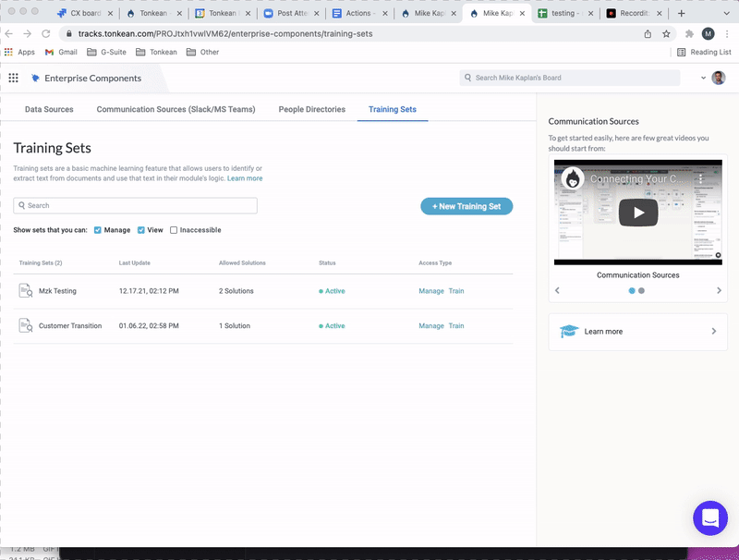Click the New Training Set button
The height and width of the screenshot is (560, 739).
click(x=466, y=206)
